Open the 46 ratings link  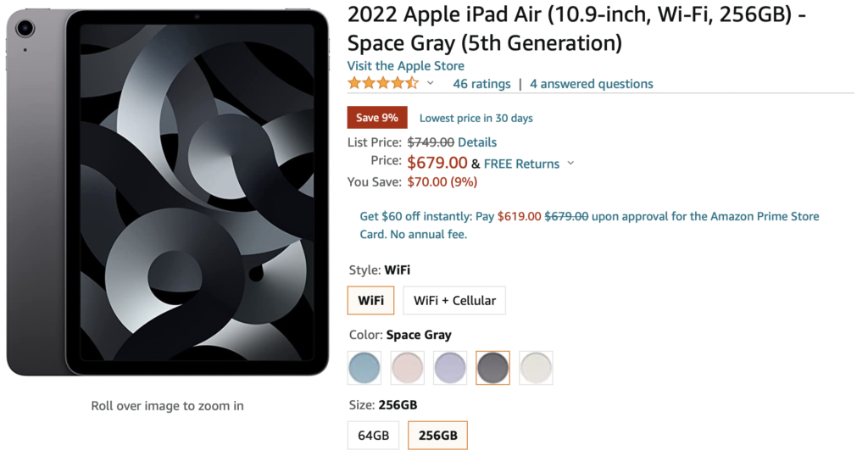481,84
